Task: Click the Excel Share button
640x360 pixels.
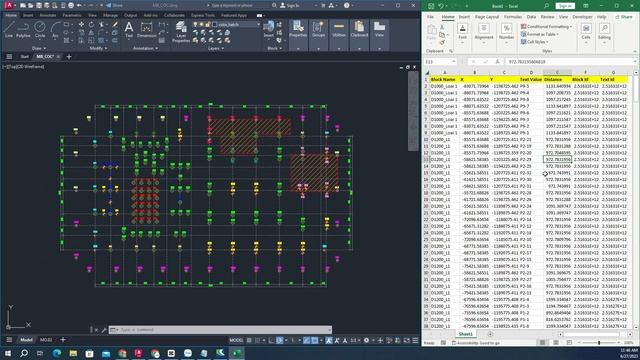Action: tap(623, 17)
